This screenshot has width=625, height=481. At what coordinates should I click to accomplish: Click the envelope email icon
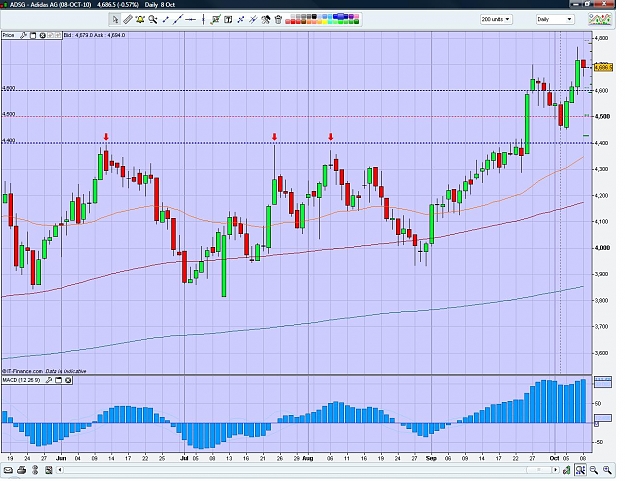pos(8,470)
